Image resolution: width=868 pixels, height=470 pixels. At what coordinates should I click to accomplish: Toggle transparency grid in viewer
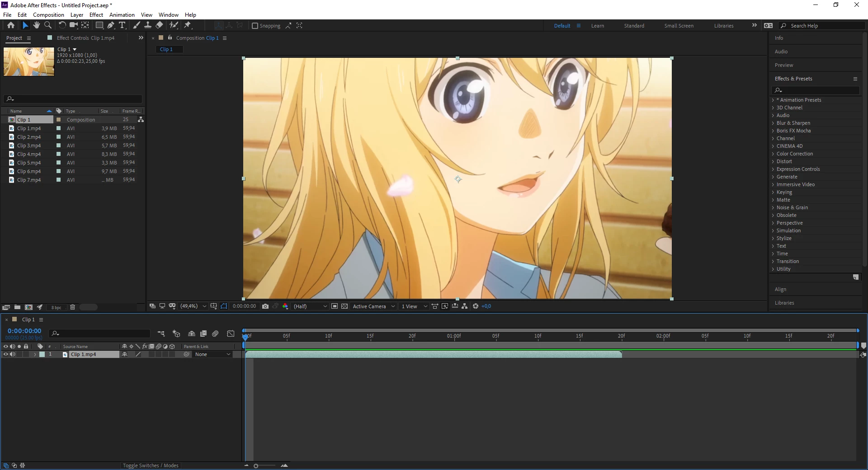point(344,306)
